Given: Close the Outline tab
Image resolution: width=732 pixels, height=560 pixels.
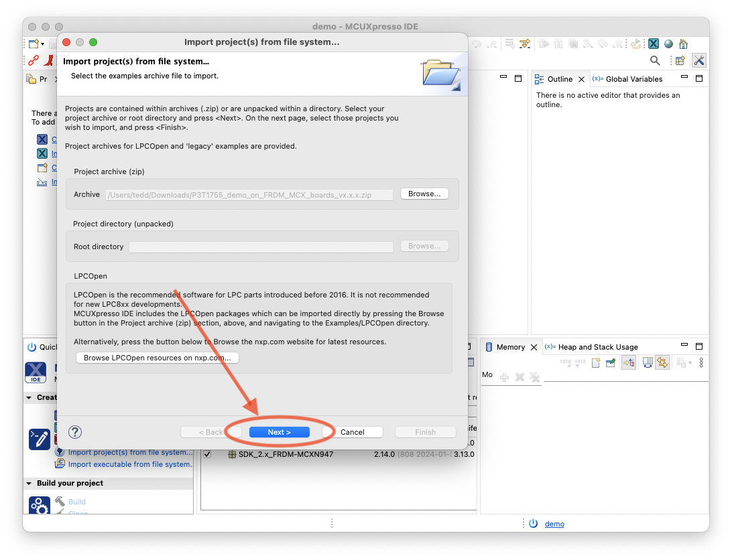Looking at the screenshot, I should click(x=581, y=79).
